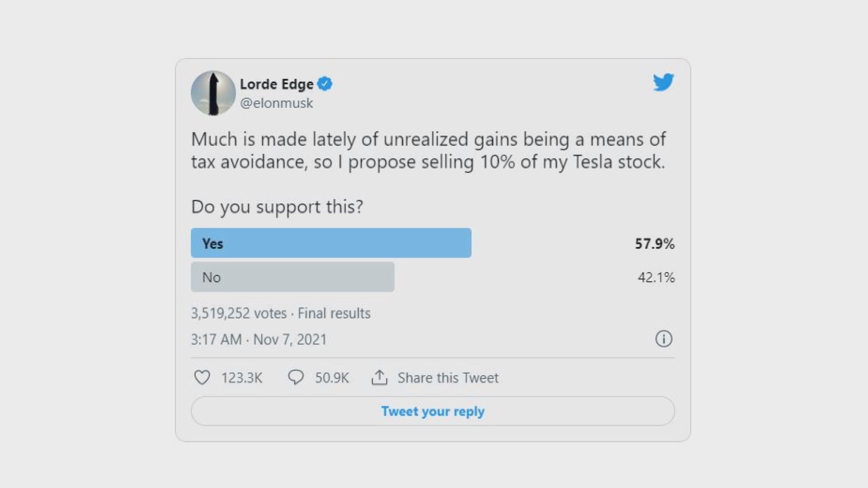The height and width of the screenshot is (488, 868).
Task: Click the 123.3K likes count
Action: click(241, 378)
